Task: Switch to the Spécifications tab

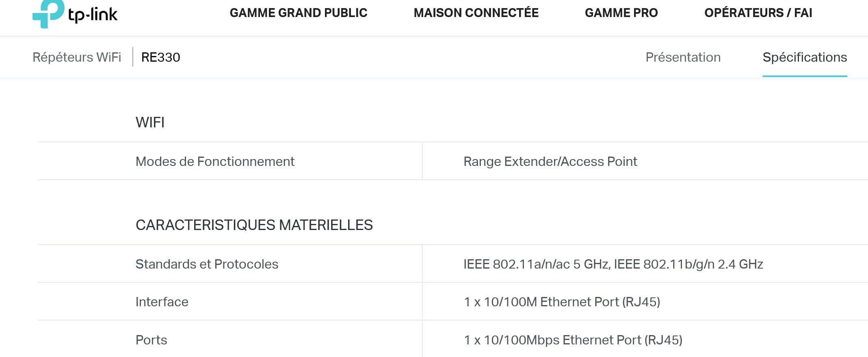Action: pyautogui.click(x=805, y=57)
